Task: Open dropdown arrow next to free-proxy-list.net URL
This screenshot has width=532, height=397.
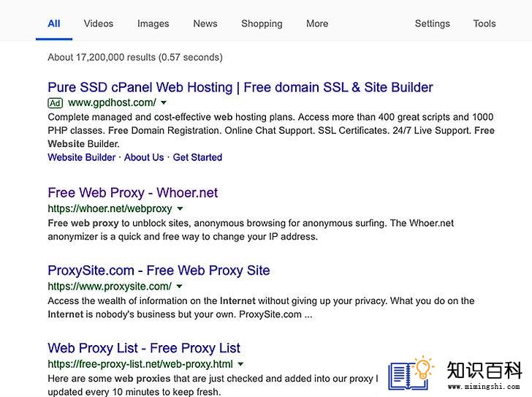Action: point(240,364)
